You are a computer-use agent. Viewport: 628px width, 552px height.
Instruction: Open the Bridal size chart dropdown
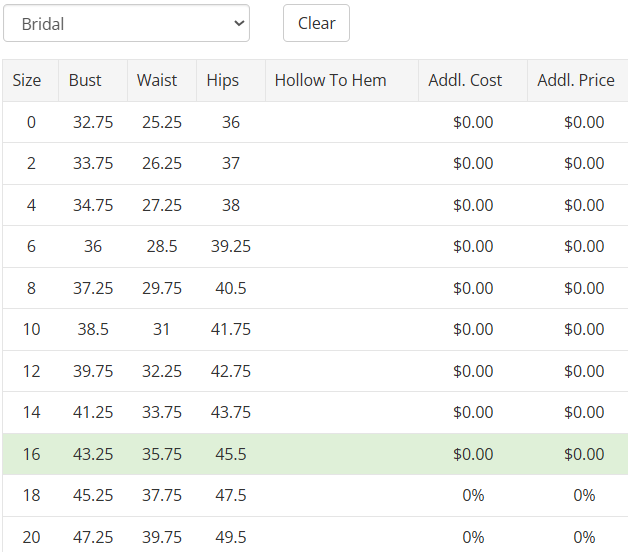coord(126,23)
